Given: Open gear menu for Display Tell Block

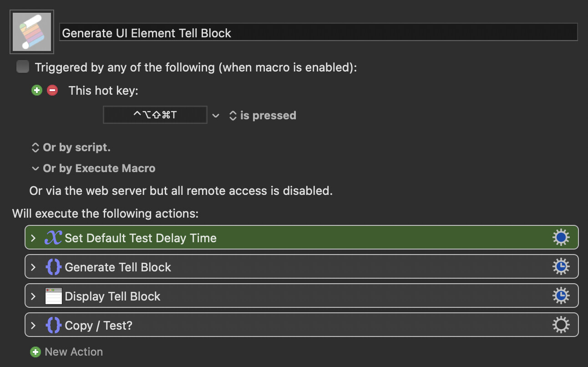Looking at the screenshot, I should [x=561, y=296].
